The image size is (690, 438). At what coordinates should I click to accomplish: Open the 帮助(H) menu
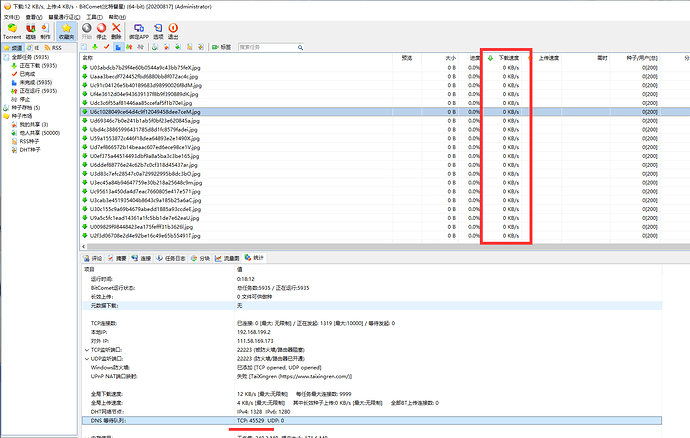(x=117, y=17)
